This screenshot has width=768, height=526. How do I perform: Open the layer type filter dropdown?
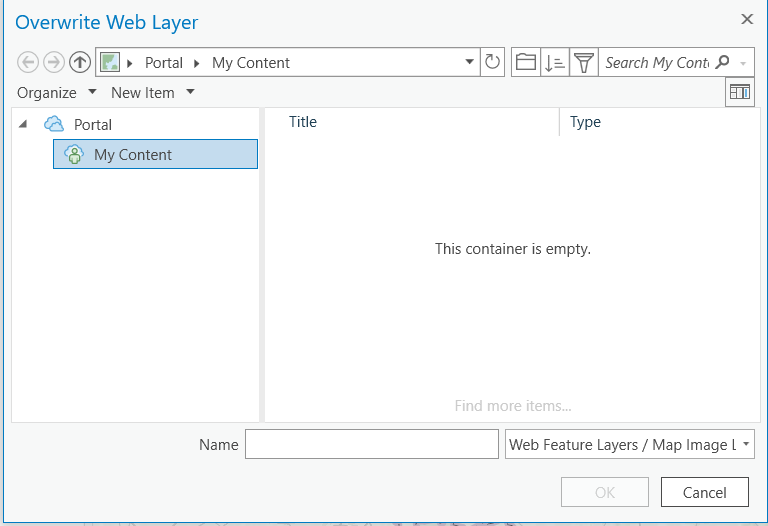tap(746, 444)
